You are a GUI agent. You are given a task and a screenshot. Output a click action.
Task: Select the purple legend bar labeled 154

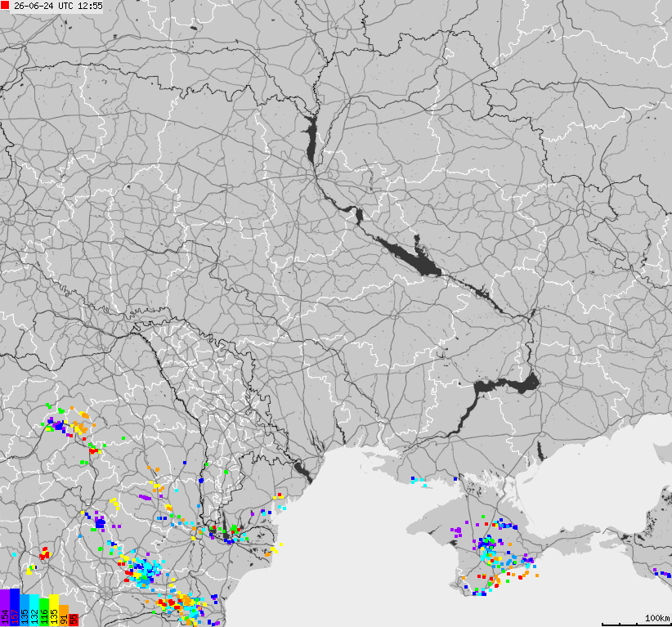pyautogui.click(x=5, y=607)
